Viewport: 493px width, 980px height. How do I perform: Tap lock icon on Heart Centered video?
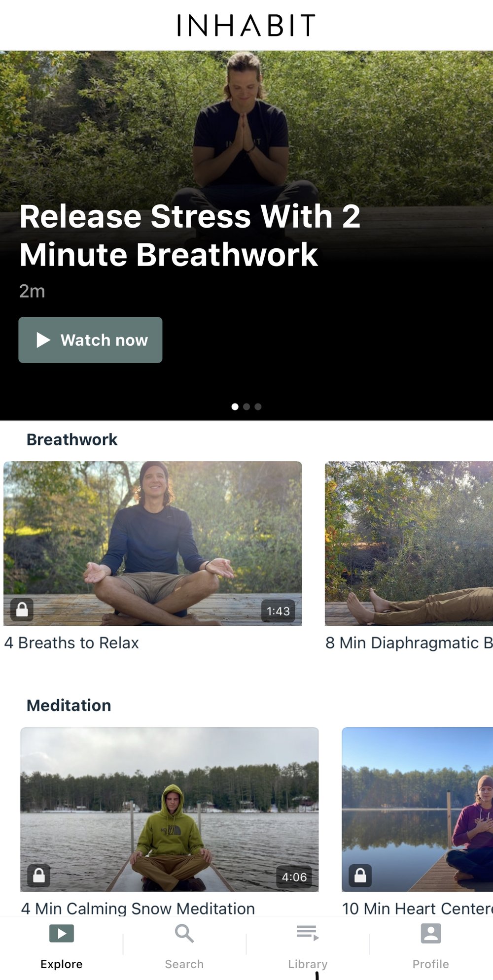pyautogui.click(x=360, y=876)
